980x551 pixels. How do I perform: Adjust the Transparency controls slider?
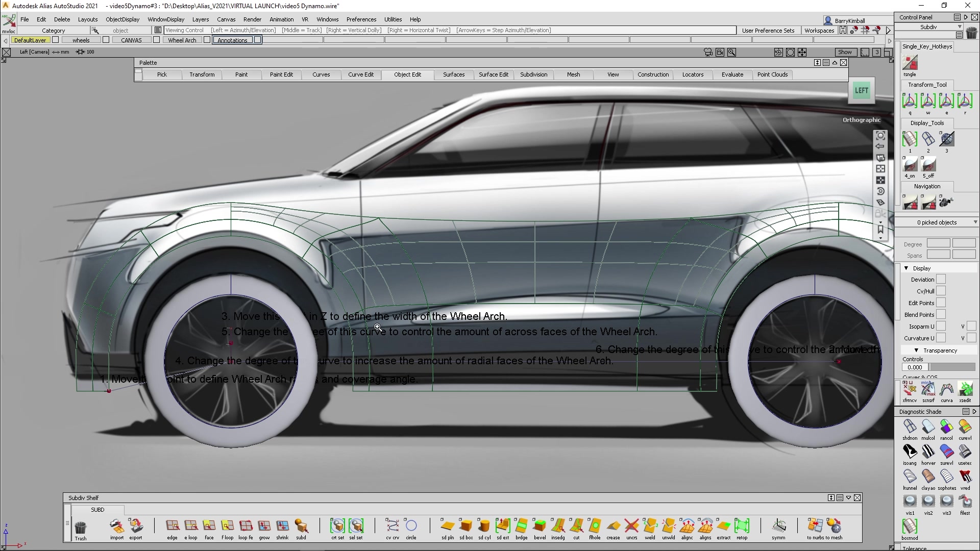952,367
